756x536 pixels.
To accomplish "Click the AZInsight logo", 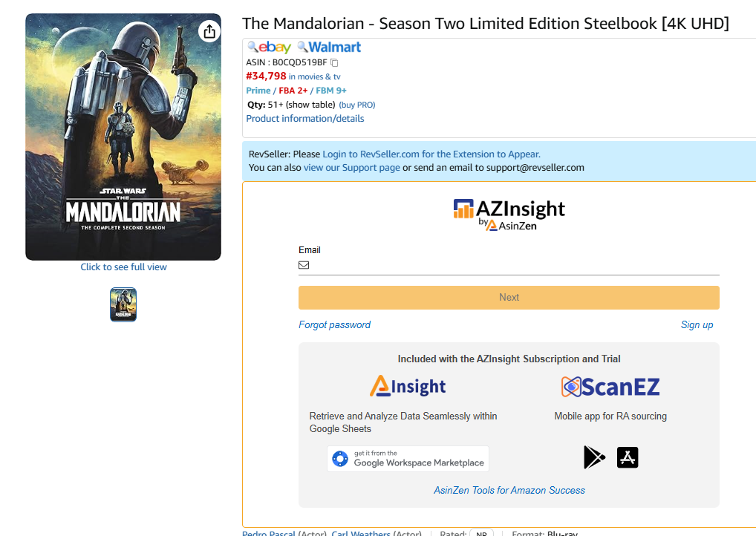I will 509,213.
